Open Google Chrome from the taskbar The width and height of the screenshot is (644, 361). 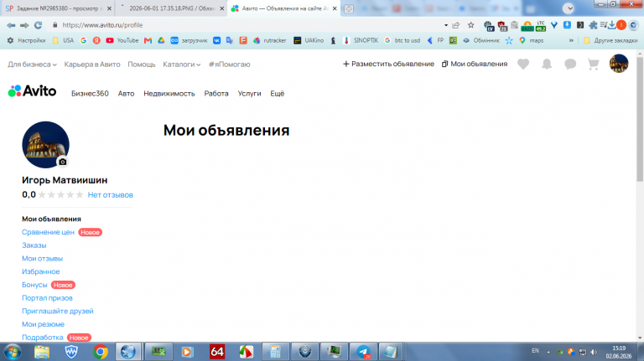tap(101, 352)
